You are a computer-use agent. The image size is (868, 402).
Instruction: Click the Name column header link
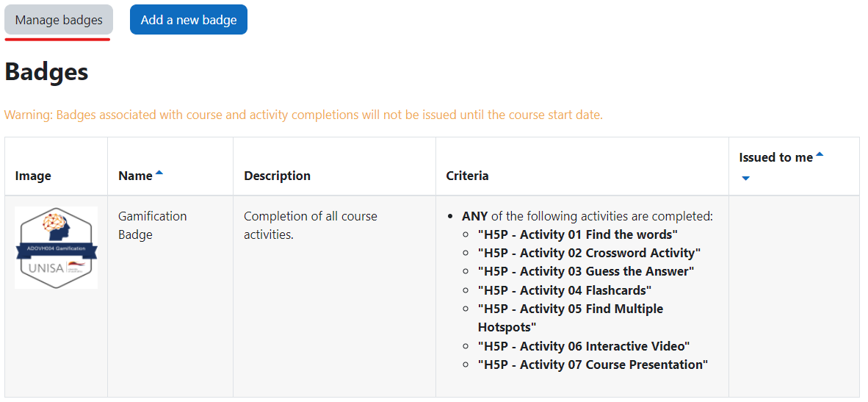coord(135,176)
